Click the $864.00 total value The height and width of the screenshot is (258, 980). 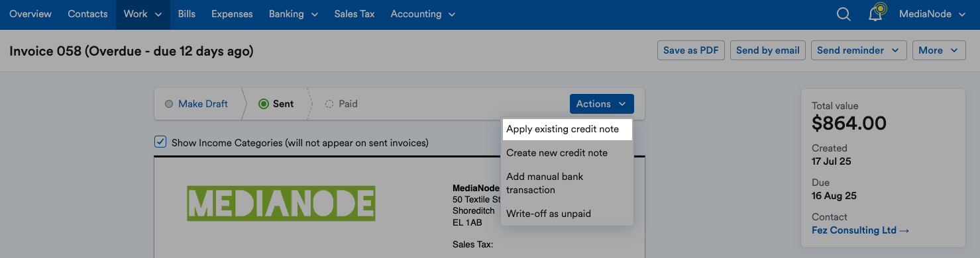point(849,123)
